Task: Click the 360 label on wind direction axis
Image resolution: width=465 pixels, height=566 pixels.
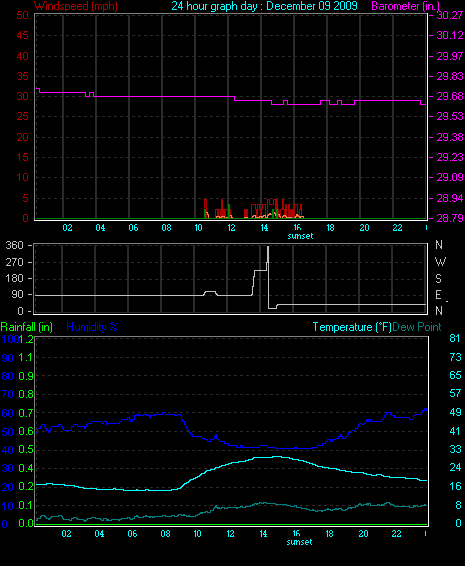Action: (14, 245)
